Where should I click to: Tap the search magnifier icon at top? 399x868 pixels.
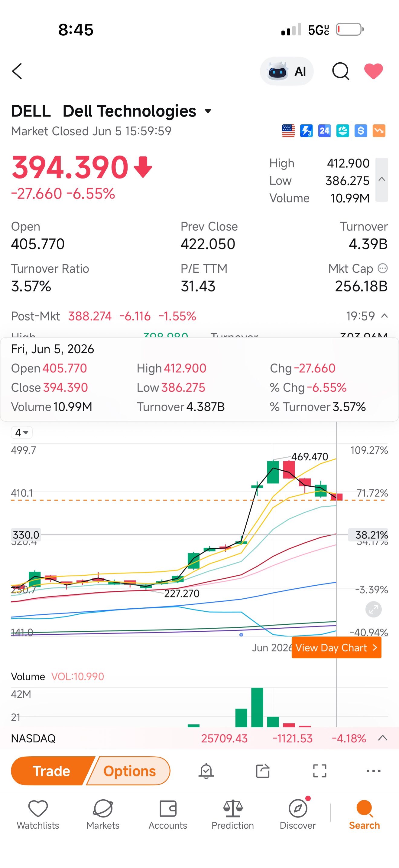[340, 71]
